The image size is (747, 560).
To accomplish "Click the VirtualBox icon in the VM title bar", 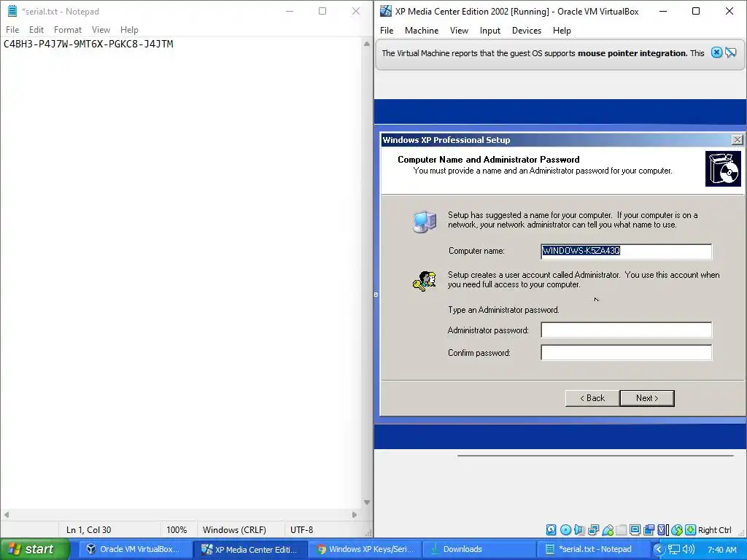I will click(385, 11).
